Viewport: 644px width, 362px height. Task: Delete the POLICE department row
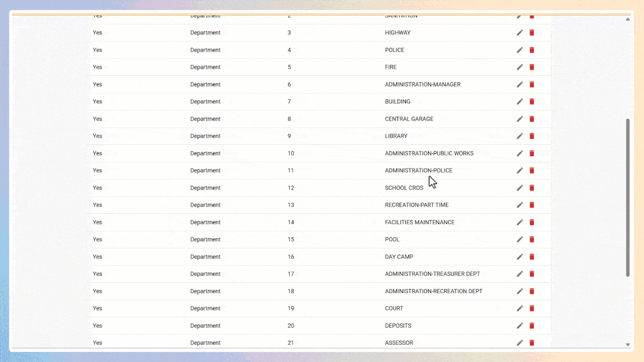[532, 50]
